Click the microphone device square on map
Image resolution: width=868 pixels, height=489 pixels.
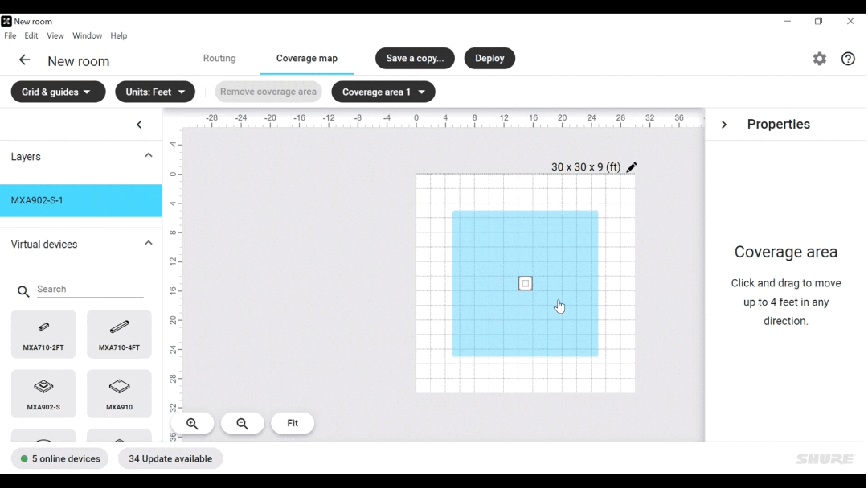click(x=526, y=284)
